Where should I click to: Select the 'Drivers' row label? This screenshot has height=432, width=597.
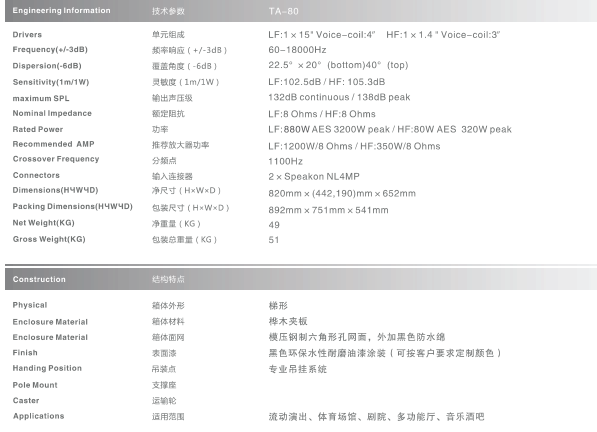27,35
